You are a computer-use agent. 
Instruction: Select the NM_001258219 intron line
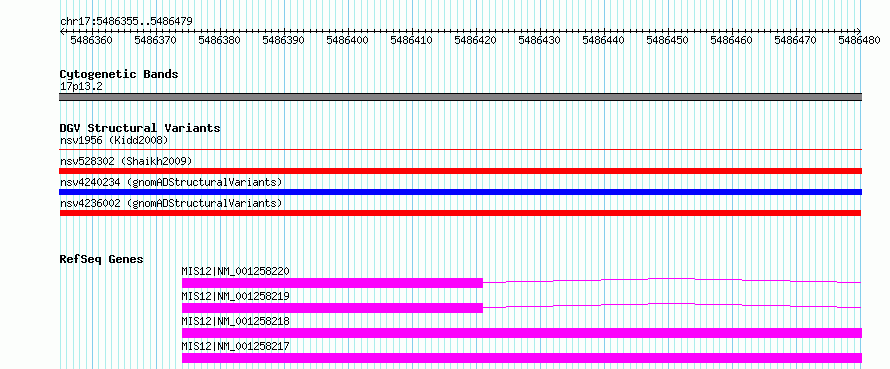point(672,305)
